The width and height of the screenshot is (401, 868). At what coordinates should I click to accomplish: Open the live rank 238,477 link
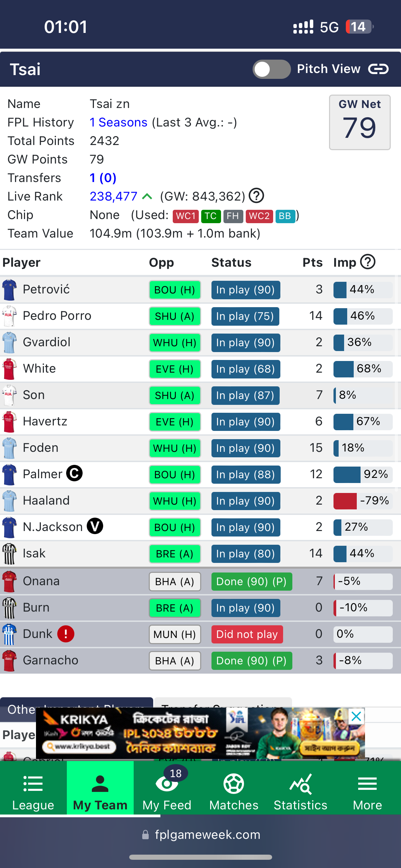pyautogui.click(x=113, y=196)
